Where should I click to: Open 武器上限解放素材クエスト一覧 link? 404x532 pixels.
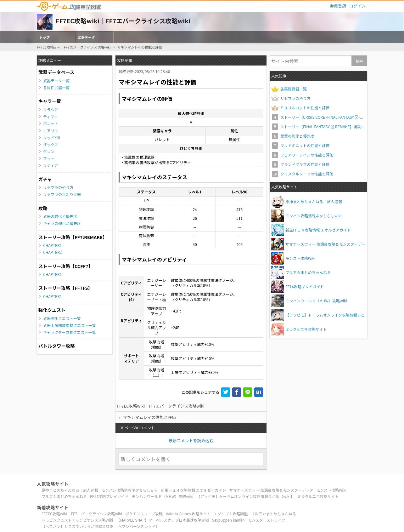tap(70, 325)
